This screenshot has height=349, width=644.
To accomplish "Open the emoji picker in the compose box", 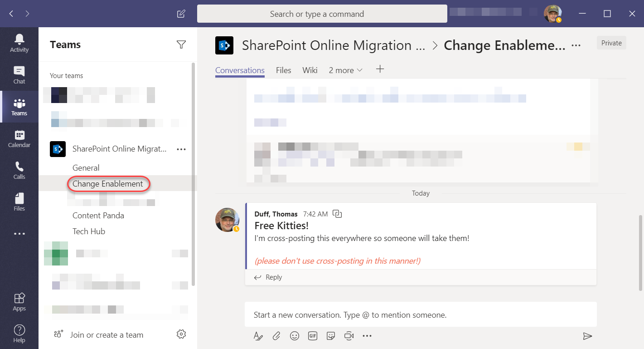I will point(294,336).
